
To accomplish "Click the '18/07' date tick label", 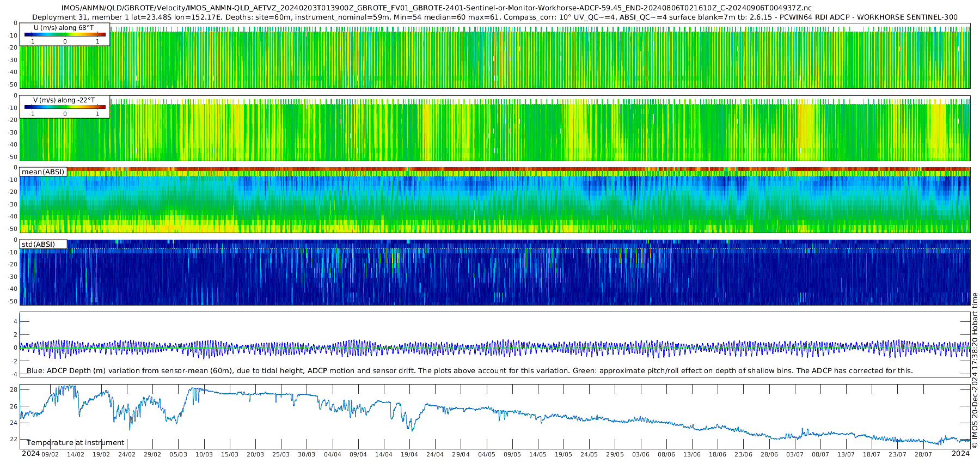I will (x=872, y=454).
